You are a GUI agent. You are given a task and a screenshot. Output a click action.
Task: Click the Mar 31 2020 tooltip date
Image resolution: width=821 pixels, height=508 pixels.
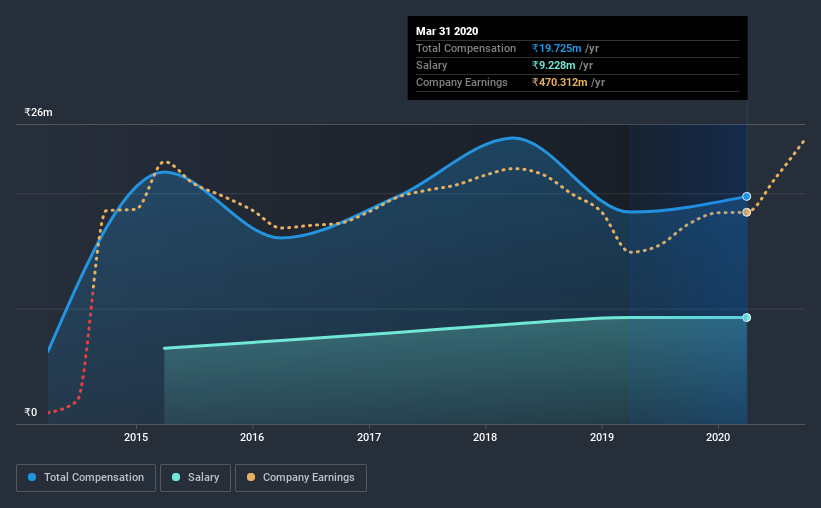tap(447, 31)
